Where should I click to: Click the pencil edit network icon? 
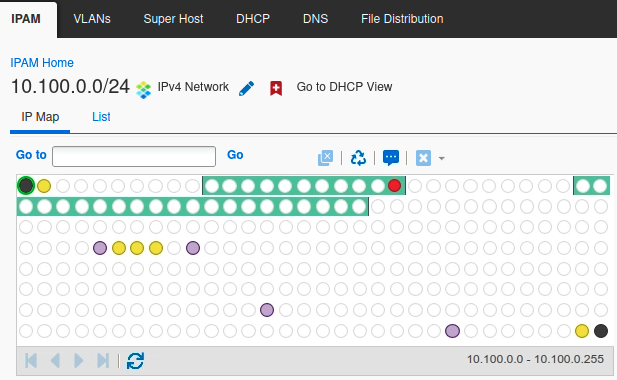[247, 88]
